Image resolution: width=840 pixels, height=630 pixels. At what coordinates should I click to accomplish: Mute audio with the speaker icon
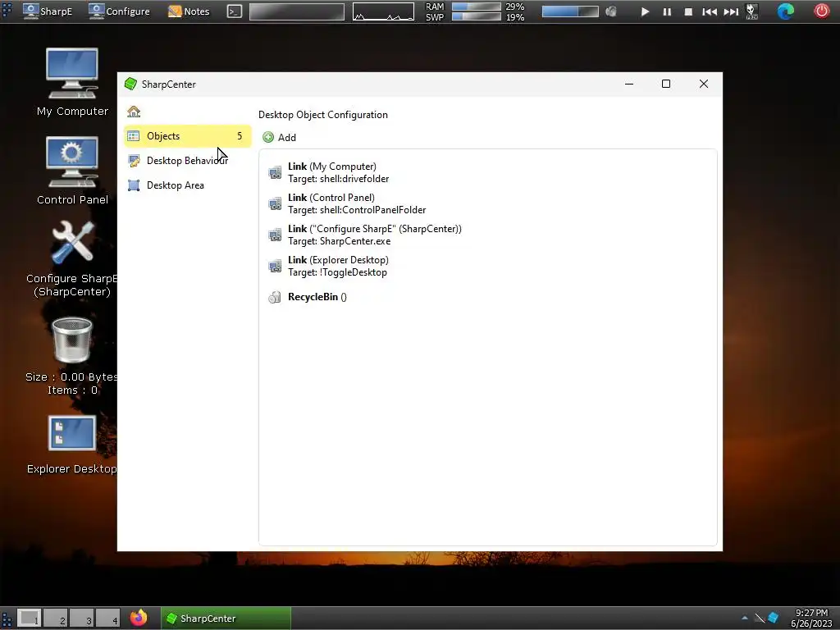point(610,11)
